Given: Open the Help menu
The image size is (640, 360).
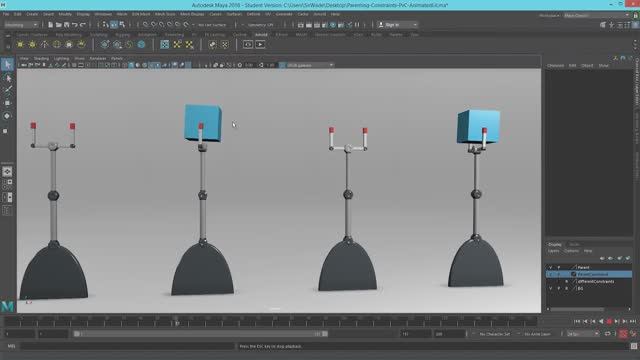Looking at the screenshot, I should tap(335, 14).
